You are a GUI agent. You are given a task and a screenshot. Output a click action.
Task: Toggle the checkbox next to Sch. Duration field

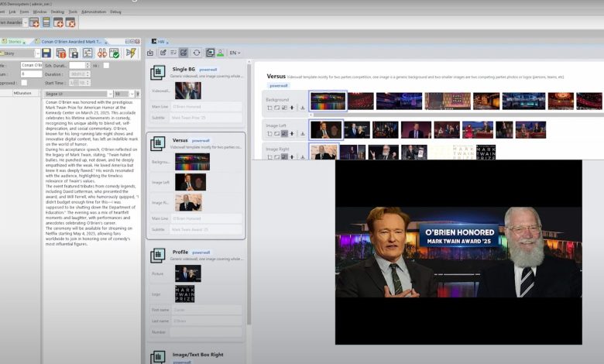(x=105, y=66)
